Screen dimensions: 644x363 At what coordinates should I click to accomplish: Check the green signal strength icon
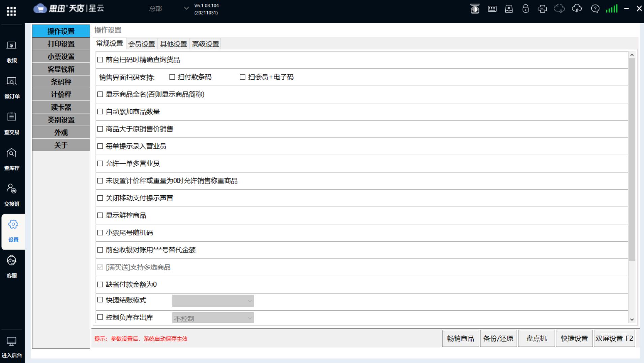pos(612,9)
